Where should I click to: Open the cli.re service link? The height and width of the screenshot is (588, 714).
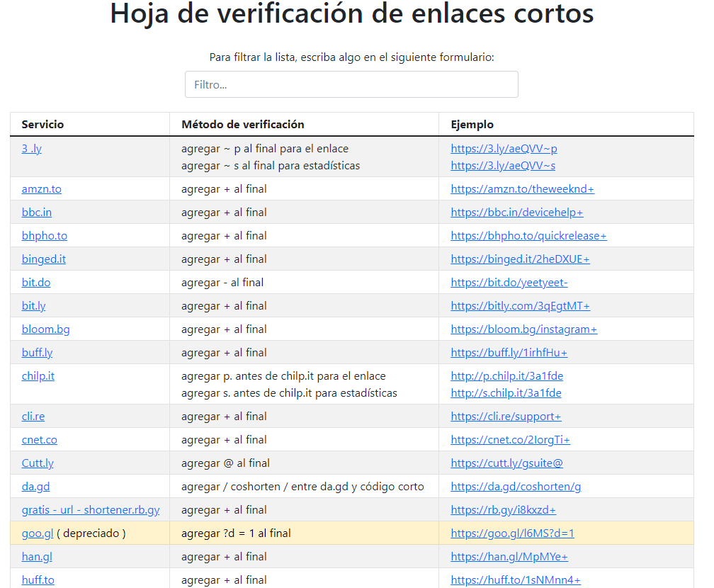[x=33, y=417]
